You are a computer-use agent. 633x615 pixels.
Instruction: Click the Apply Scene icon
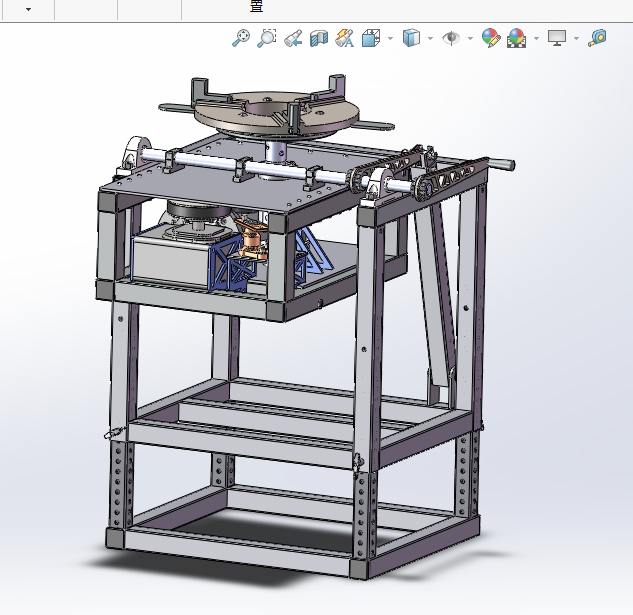pyautogui.click(x=517, y=39)
